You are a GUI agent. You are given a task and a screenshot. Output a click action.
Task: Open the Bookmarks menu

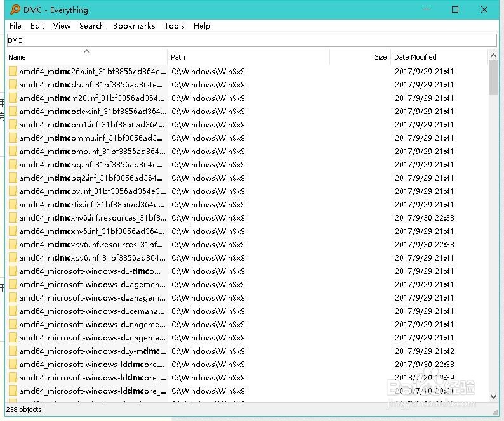click(x=134, y=26)
